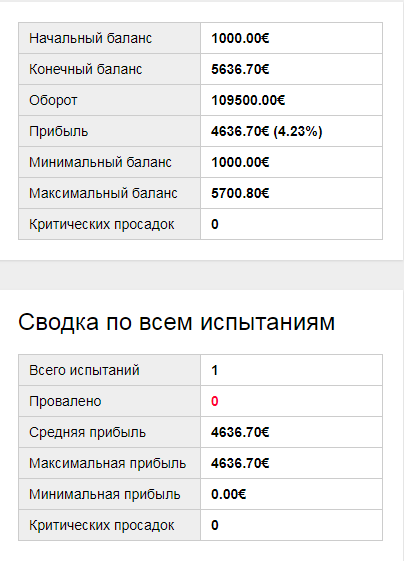Click the Минимальная прибыль row label
This screenshot has height=561, width=404.
tap(104, 494)
